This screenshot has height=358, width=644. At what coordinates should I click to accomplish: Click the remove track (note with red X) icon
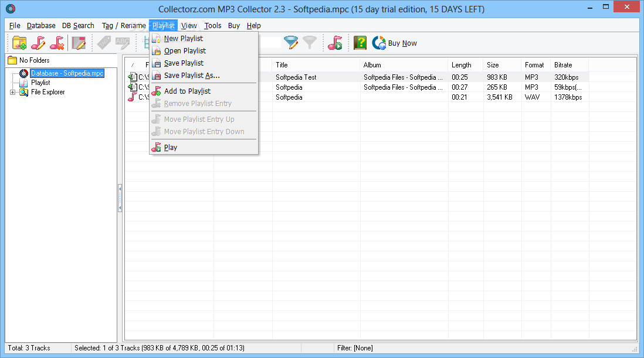point(57,43)
